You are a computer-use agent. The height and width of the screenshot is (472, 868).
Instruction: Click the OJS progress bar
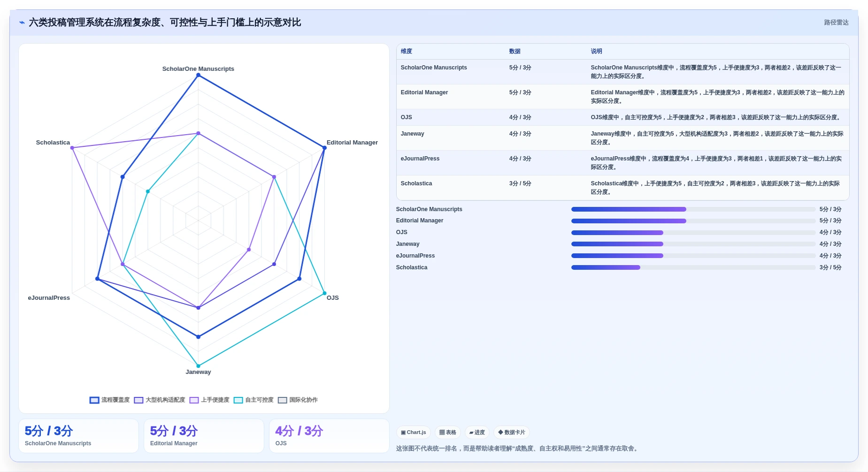(693, 232)
